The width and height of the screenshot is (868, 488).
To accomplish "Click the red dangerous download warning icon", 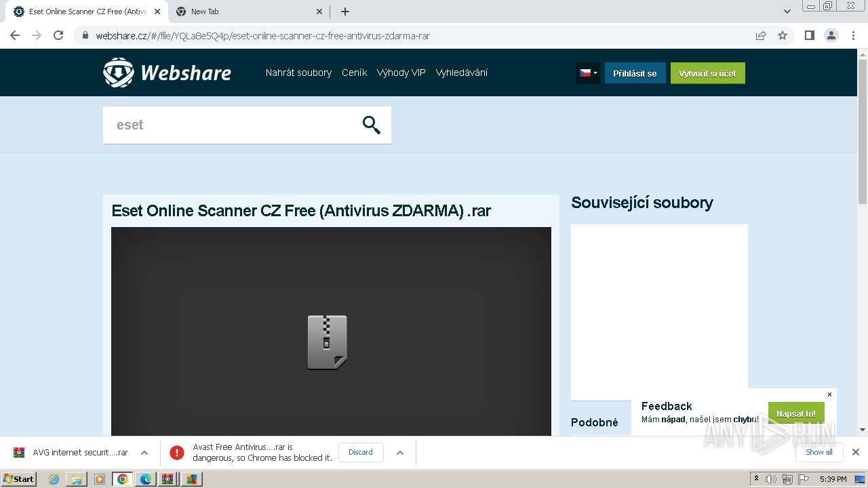I will point(177,453).
